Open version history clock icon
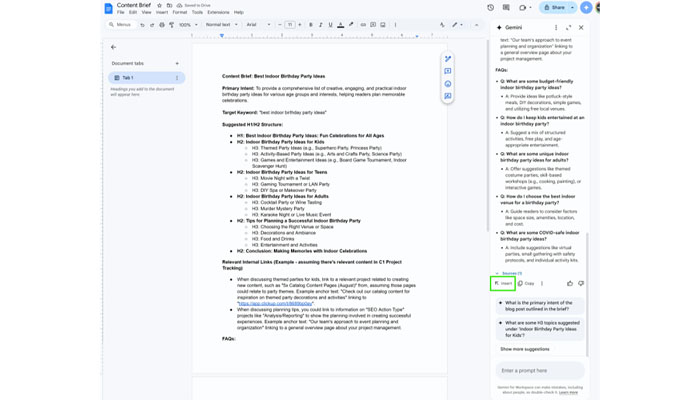This screenshot has height=400, width=700. pyautogui.click(x=490, y=7)
